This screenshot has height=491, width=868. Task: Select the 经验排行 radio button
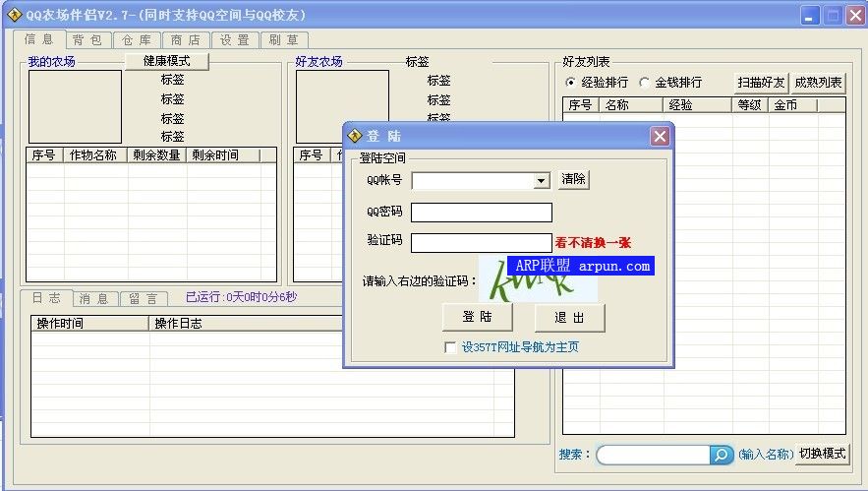[597, 83]
